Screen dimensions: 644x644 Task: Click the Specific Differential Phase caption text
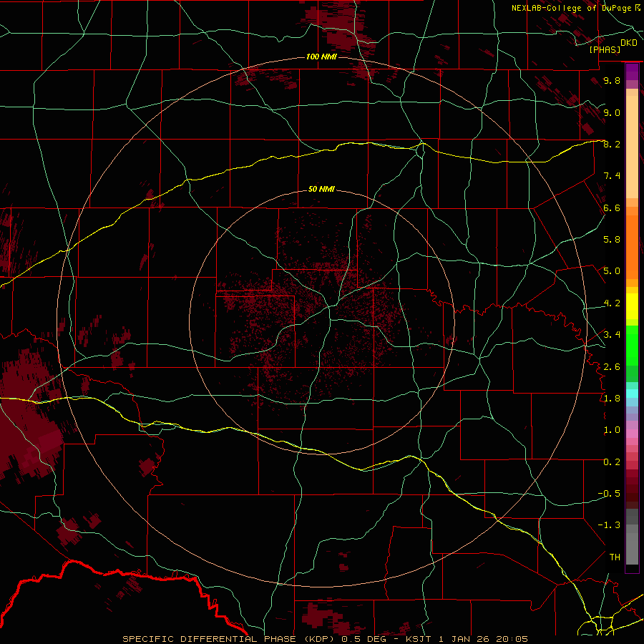coord(326,639)
